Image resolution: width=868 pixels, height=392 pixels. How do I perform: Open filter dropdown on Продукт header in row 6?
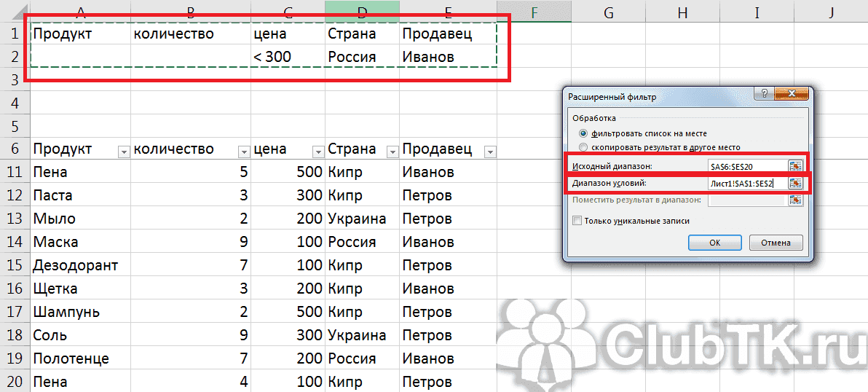[123, 152]
